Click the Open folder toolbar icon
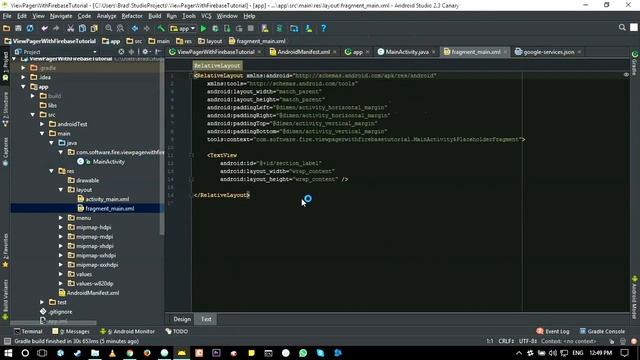Screen dimensions: 640x360 7,28
